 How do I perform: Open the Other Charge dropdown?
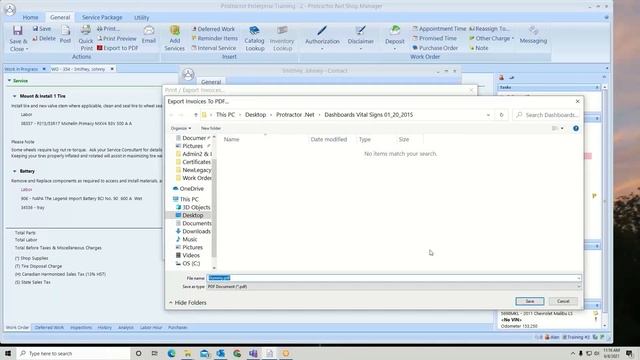coord(491,38)
